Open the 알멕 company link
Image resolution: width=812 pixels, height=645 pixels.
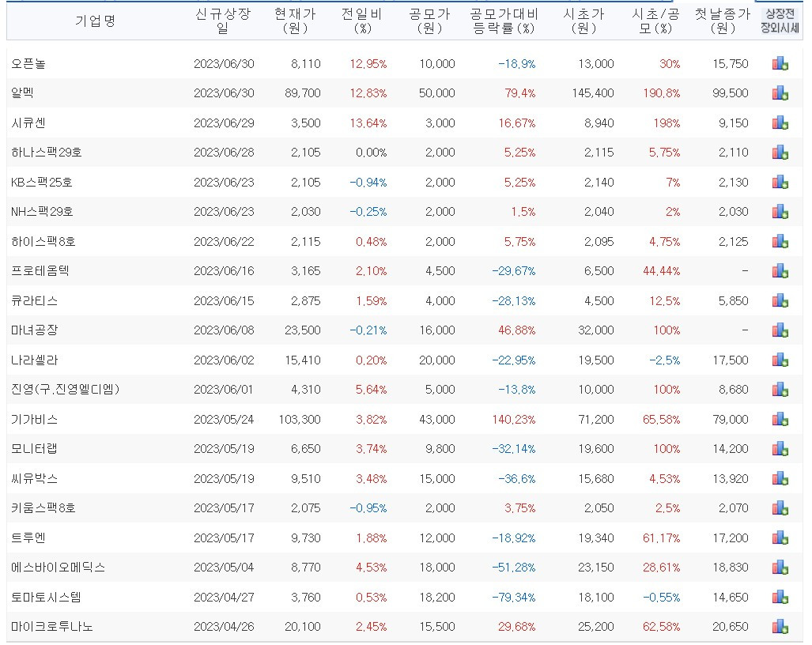coord(22,93)
